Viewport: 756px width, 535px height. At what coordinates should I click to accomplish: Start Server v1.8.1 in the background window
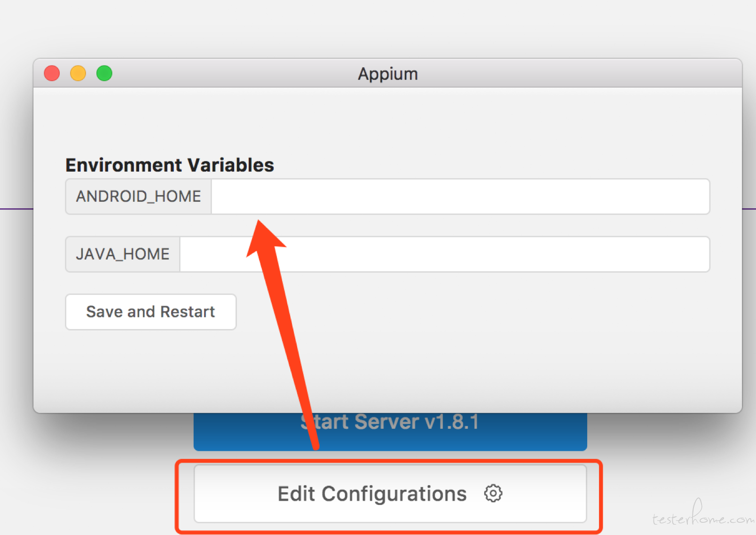click(390, 432)
